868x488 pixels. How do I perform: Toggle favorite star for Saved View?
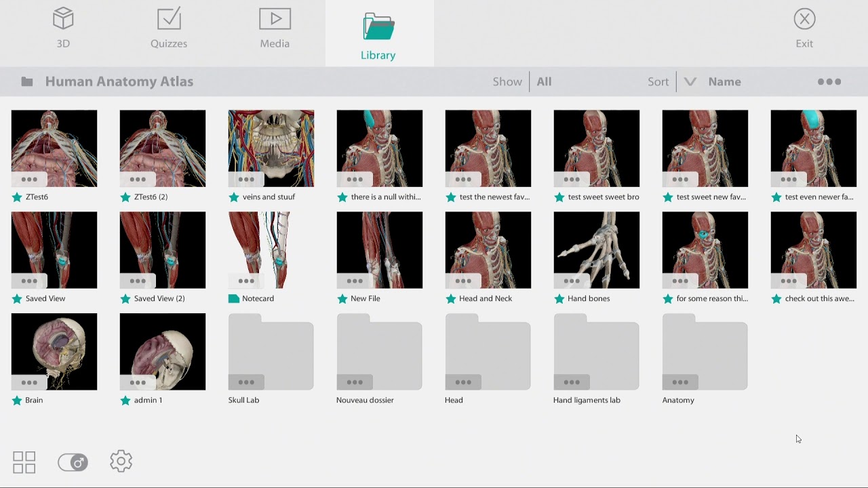click(x=17, y=299)
